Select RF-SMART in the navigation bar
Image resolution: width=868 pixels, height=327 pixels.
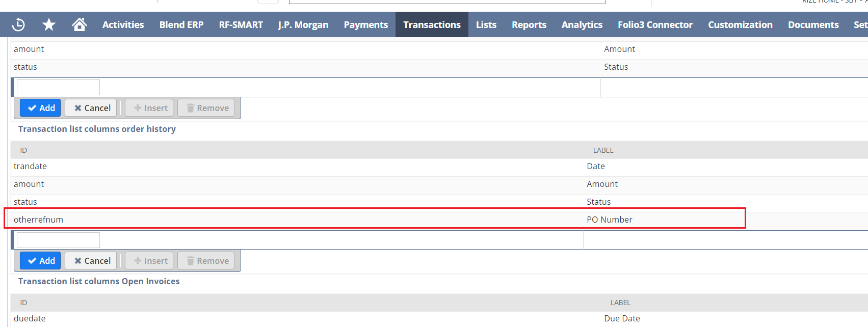click(241, 24)
